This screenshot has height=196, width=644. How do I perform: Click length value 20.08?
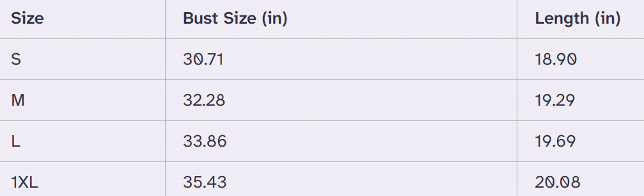(x=557, y=182)
